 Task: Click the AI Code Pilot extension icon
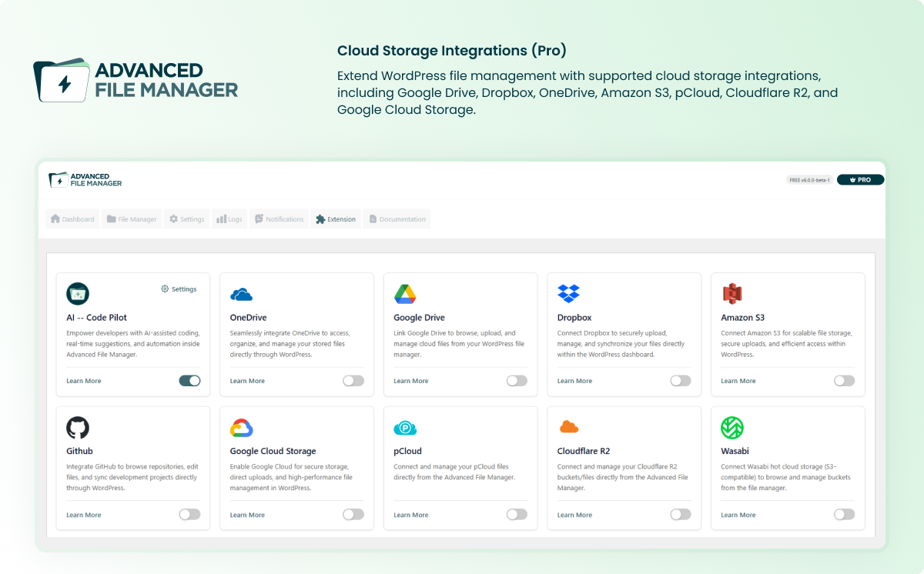[x=78, y=293]
